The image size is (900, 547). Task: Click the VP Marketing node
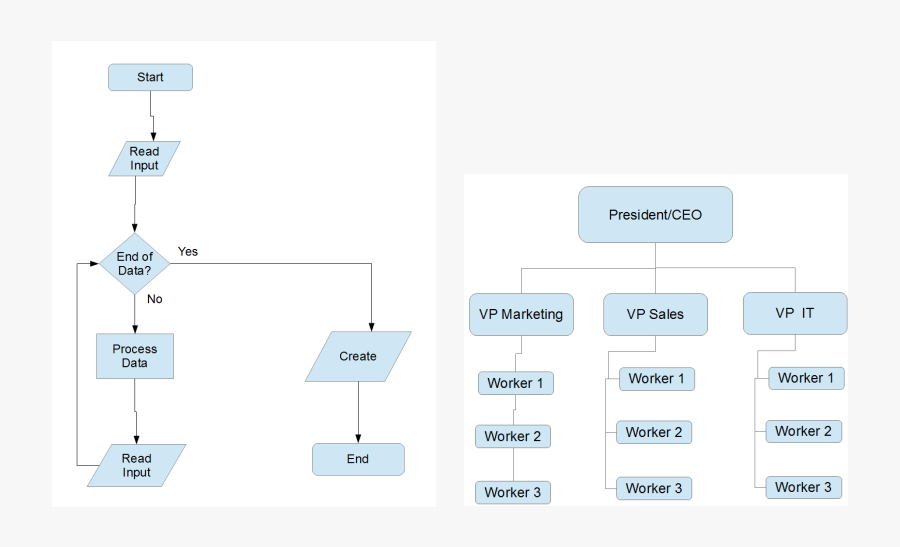521,314
